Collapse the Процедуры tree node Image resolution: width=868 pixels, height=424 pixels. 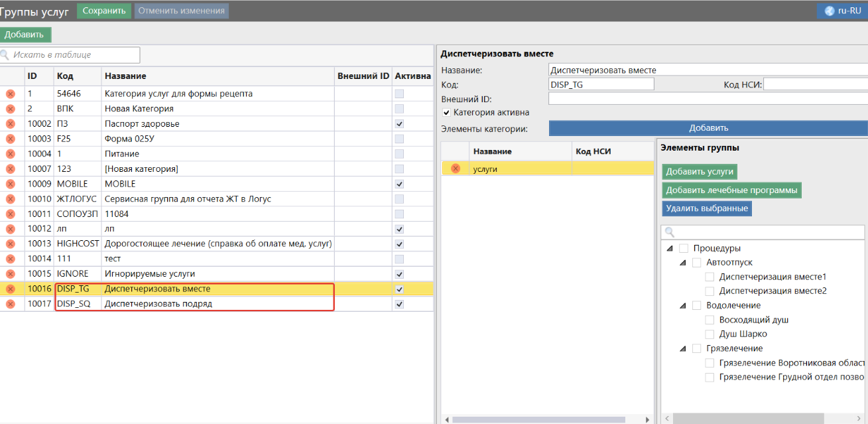click(668, 248)
